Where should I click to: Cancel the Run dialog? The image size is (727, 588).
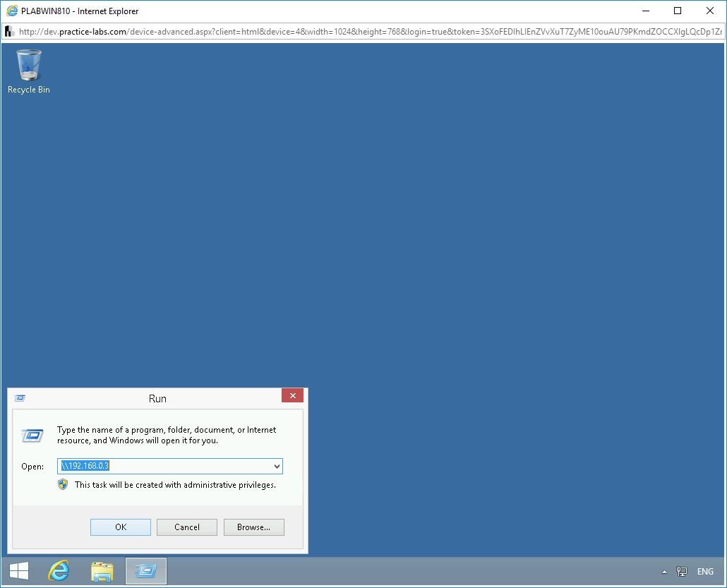[186, 527]
